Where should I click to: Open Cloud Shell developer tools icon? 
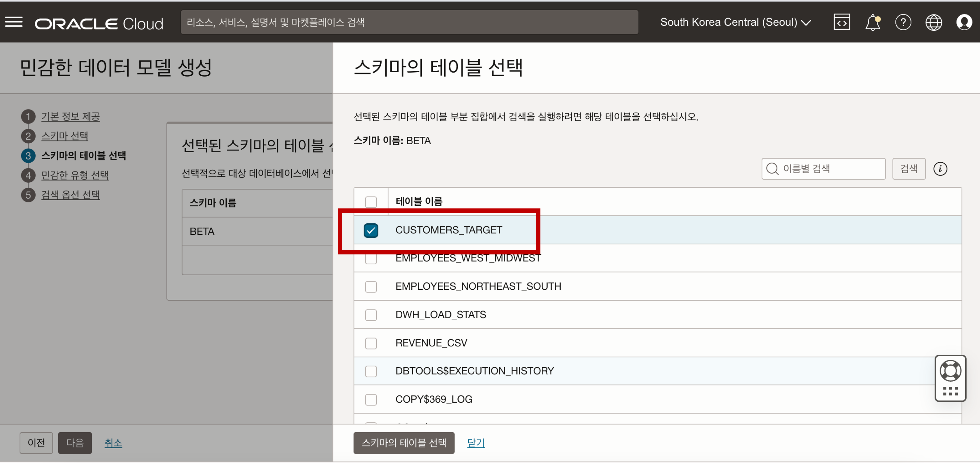[x=842, y=23]
